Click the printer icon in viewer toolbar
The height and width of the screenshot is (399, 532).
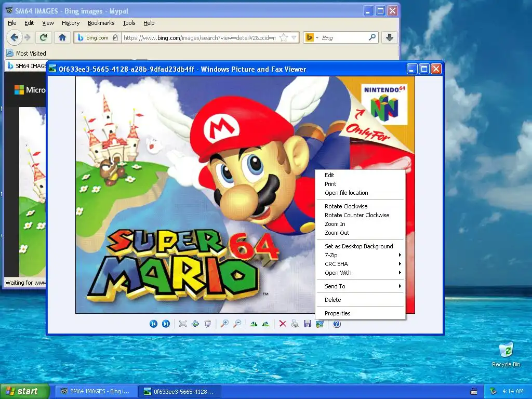click(x=295, y=324)
